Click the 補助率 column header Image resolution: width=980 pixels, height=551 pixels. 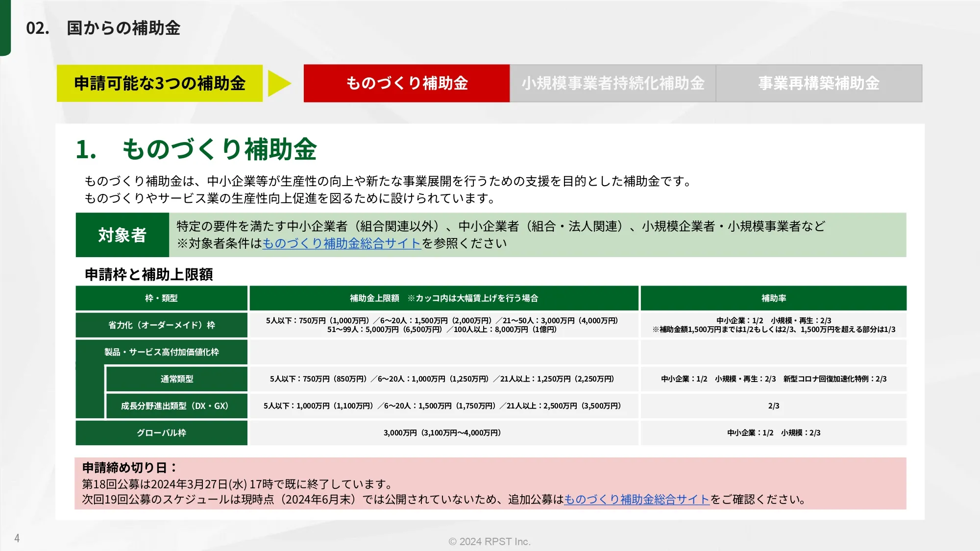point(773,298)
